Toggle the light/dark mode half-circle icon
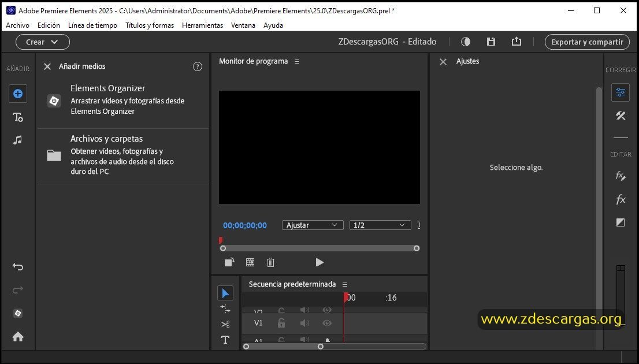 466,42
